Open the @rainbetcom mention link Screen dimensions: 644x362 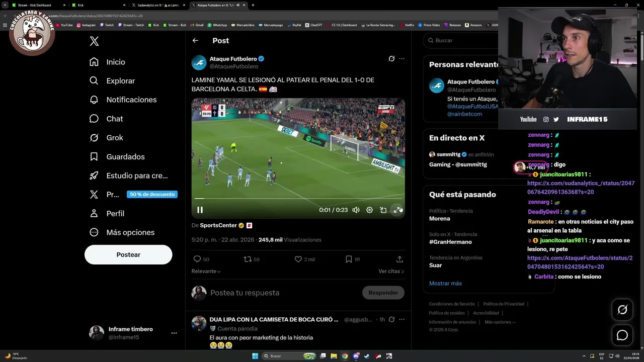coord(464,114)
